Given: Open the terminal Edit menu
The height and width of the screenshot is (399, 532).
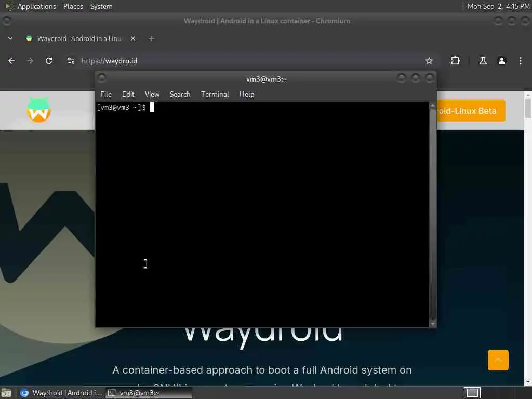Looking at the screenshot, I should (x=128, y=95).
